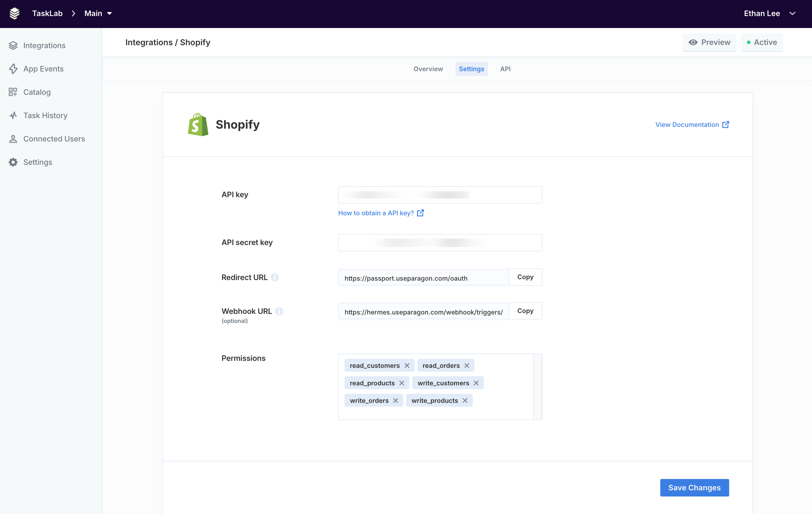The image size is (812, 514).
Task: Remove the read_orders permission tag
Action: (467, 365)
